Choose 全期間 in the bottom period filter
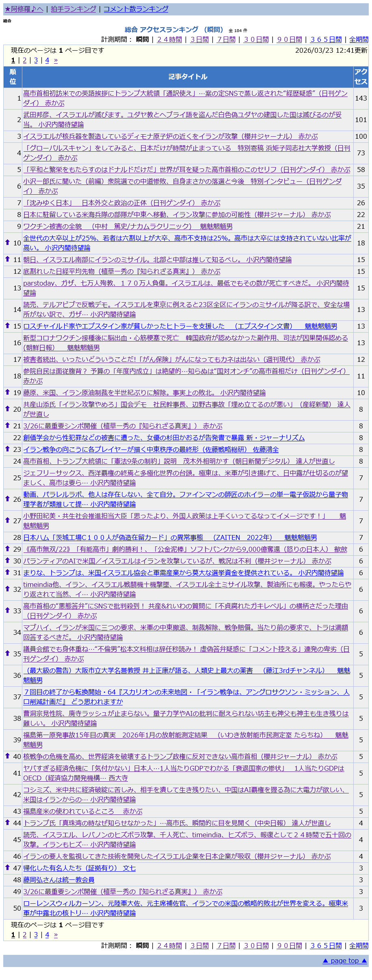The width and height of the screenshot is (372, 980). pyautogui.click(x=359, y=946)
